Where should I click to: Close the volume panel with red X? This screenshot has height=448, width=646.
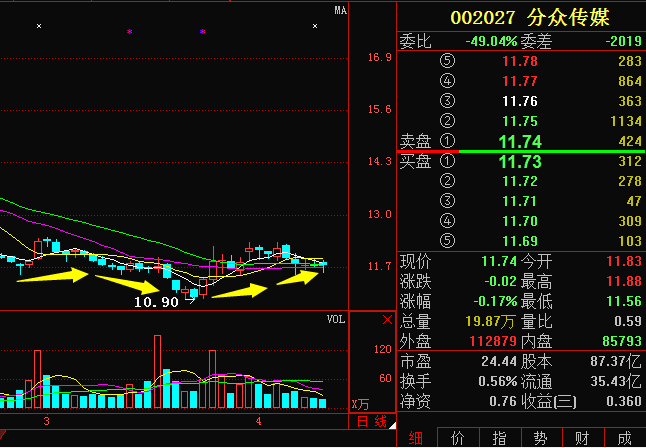click(x=387, y=319)
